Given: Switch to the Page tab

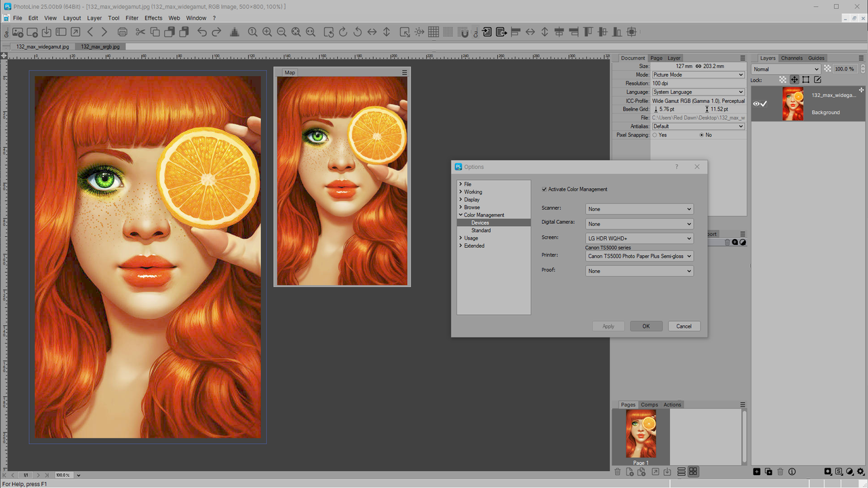Looking at the screenshot, I should click(x=656, y=58).
